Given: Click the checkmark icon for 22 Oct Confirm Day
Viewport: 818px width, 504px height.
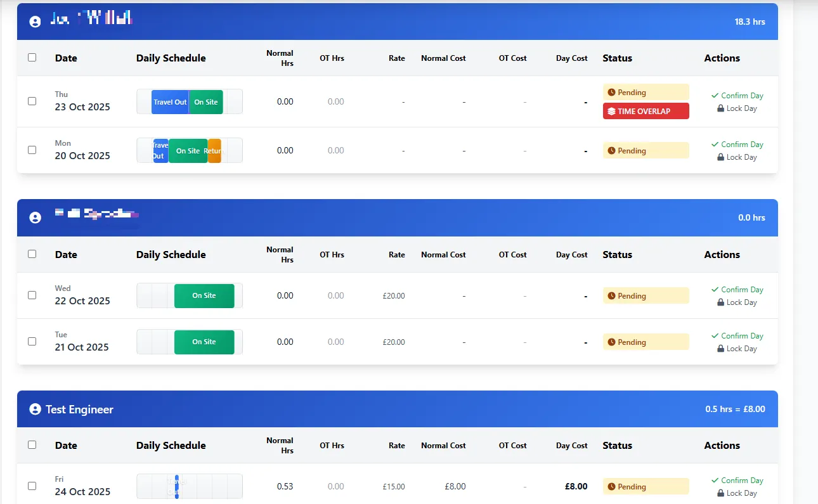Looking at the screenshot, I should [715, 290].
